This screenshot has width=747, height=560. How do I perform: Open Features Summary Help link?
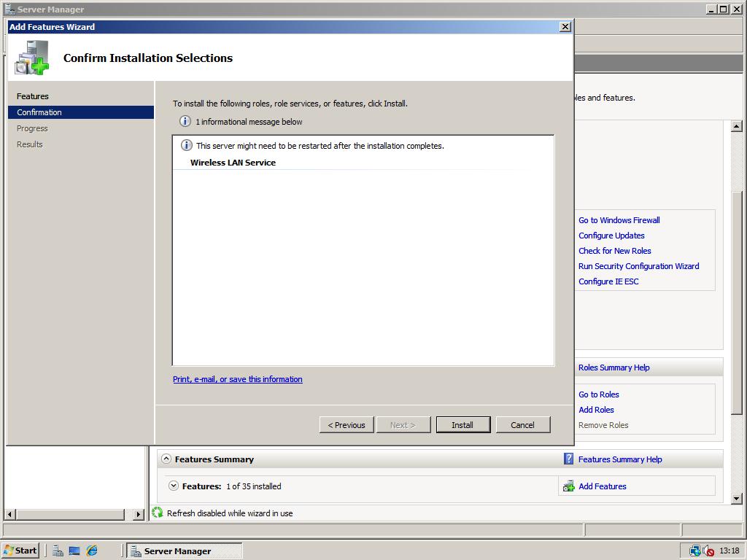[620, 459]
